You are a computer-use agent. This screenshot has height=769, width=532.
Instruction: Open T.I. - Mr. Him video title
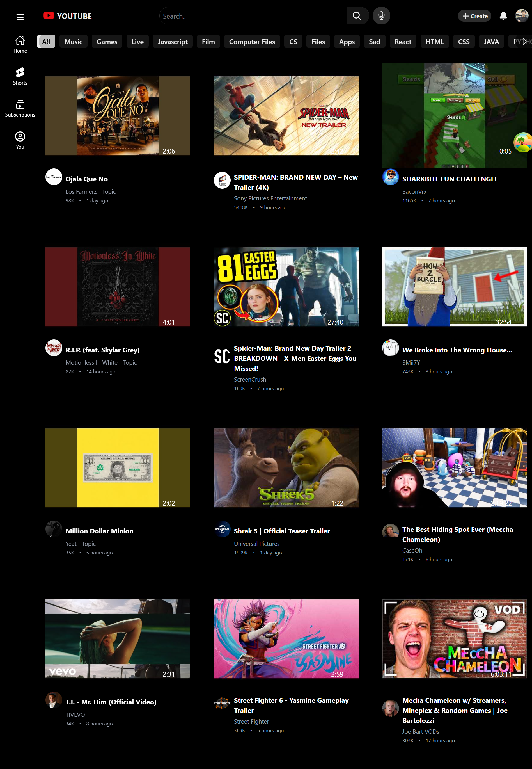click(x=111, y=702)
